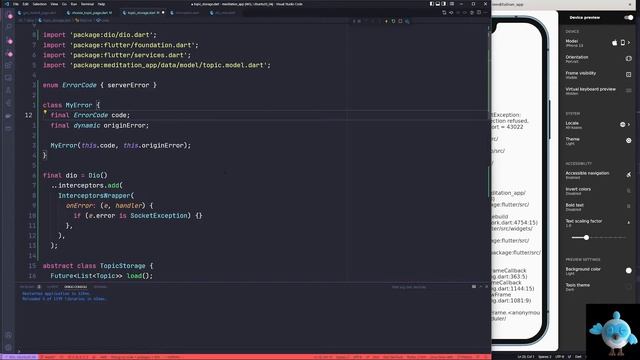Viewport: 640px width, 360px height.
Task: Maximize the bottom panel size icon
Action: (480, 287)
